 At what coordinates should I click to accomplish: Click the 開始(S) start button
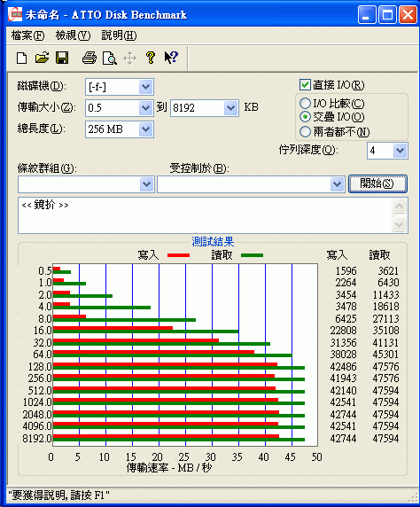(x=377, y=183)
